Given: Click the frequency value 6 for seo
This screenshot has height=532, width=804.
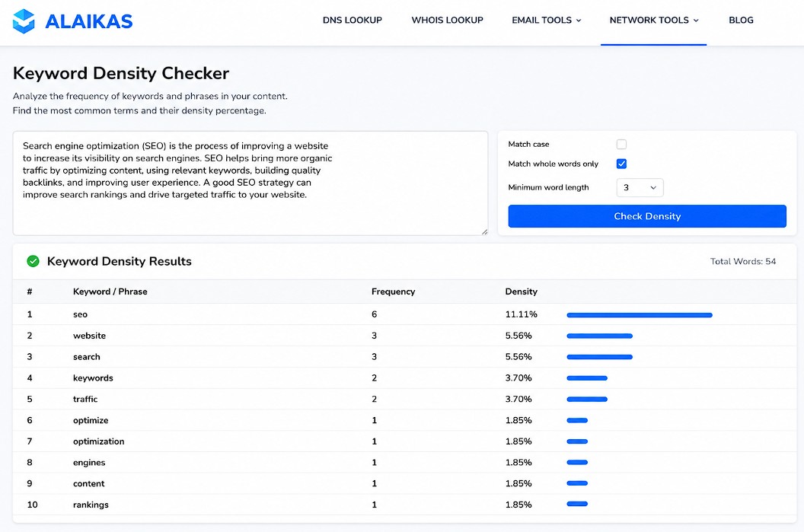Looking at the screenshot, I should (375, 314).
